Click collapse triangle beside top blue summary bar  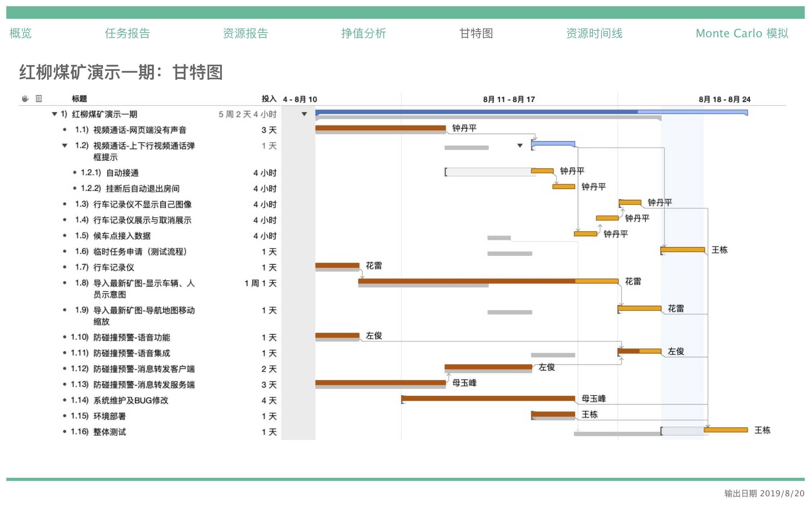click(304, 114)
